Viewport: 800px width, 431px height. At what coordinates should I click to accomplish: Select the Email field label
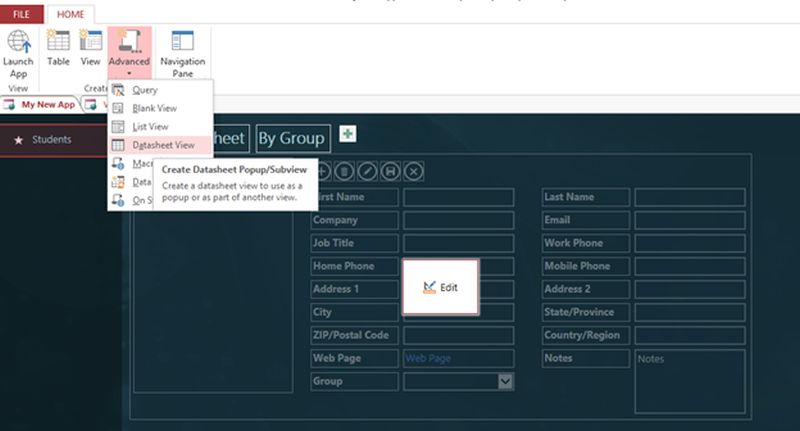click(586, 220)
